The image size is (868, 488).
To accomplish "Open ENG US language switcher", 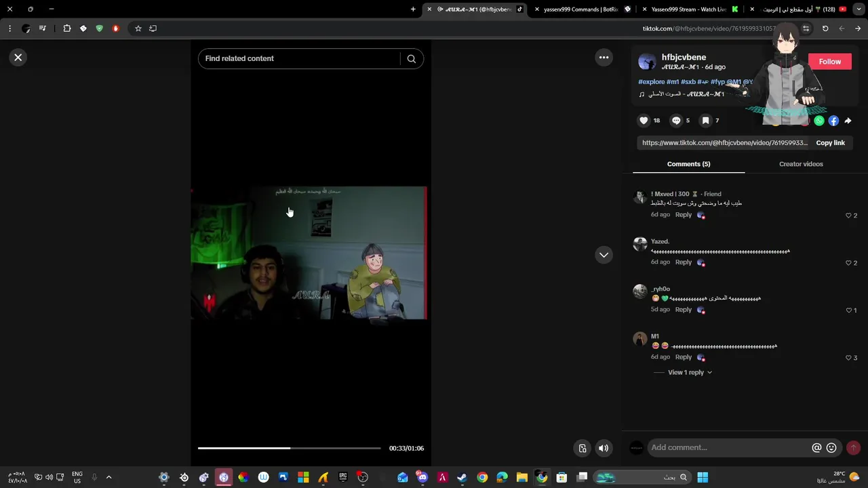I will (77, 477).
